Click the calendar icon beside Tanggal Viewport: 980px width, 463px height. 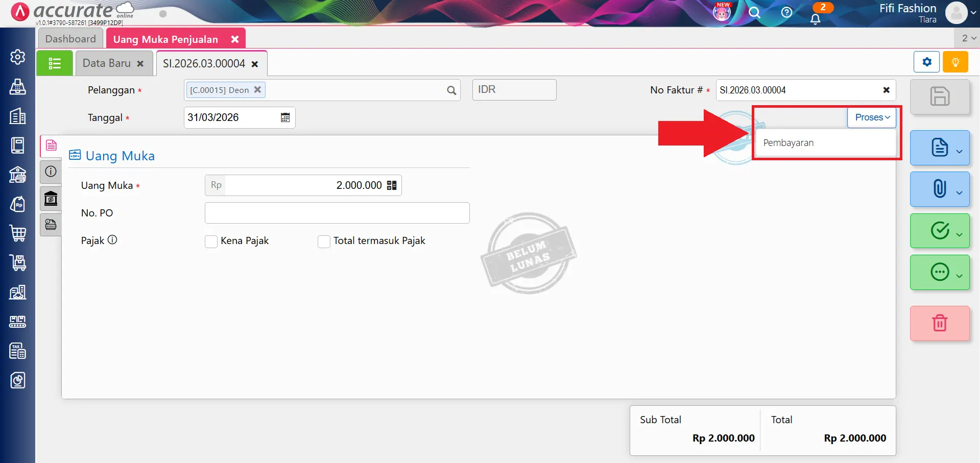pos(285,117)
